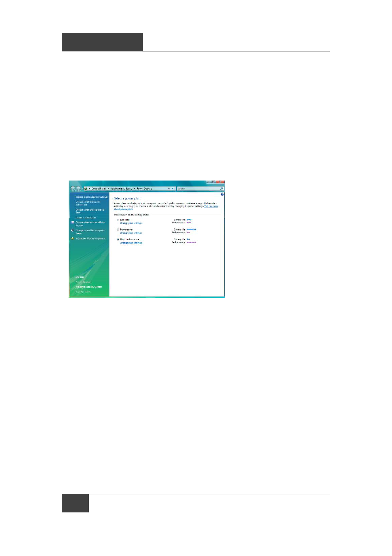The image size is (392, 556).
Task: Click Change plan settings under Balanced
Action: coord(131,223)
